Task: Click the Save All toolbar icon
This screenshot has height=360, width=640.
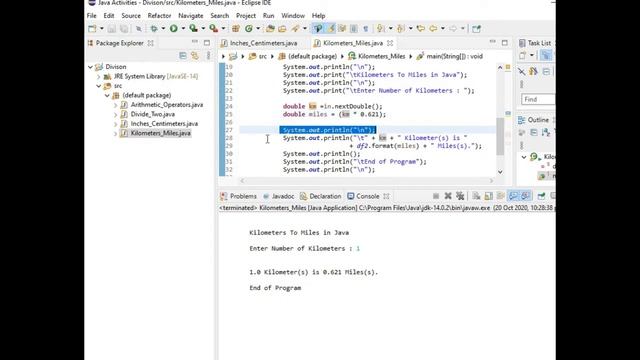Action: [124, 29]
